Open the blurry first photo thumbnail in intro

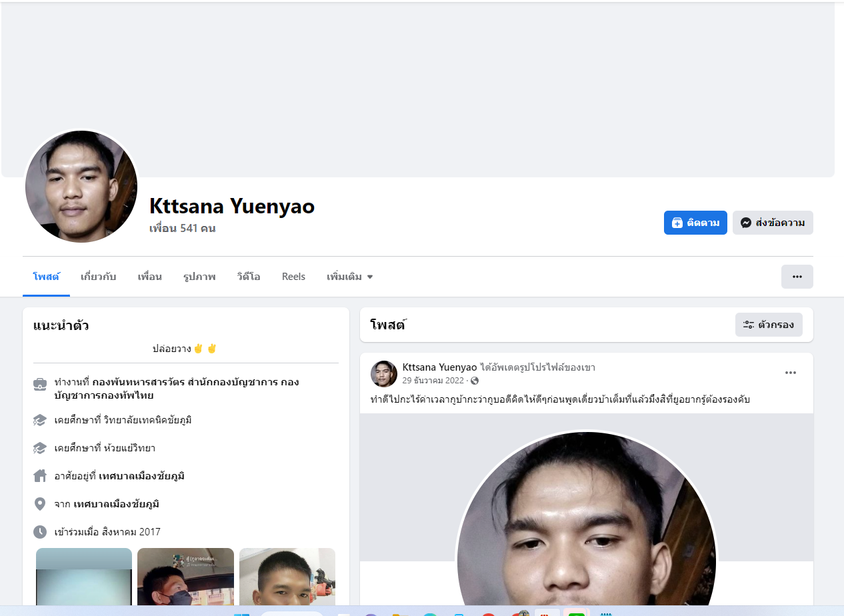point(84,577)
